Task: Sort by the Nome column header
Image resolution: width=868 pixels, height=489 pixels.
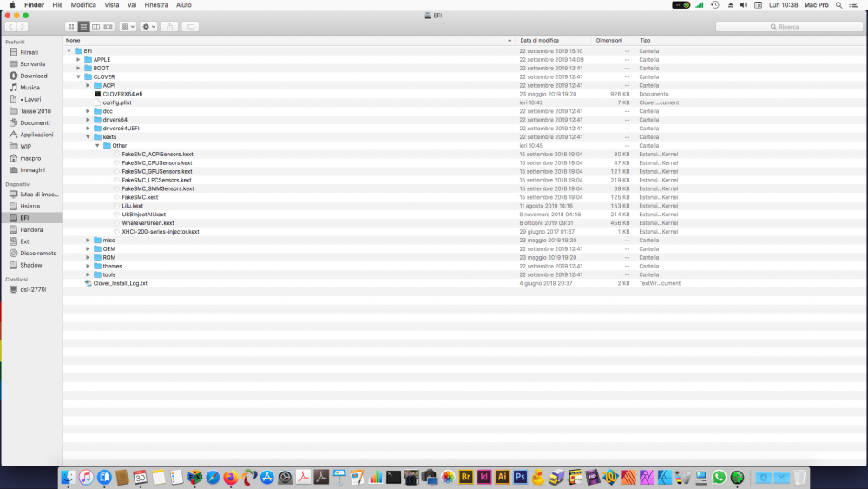Action: [289, 41]
